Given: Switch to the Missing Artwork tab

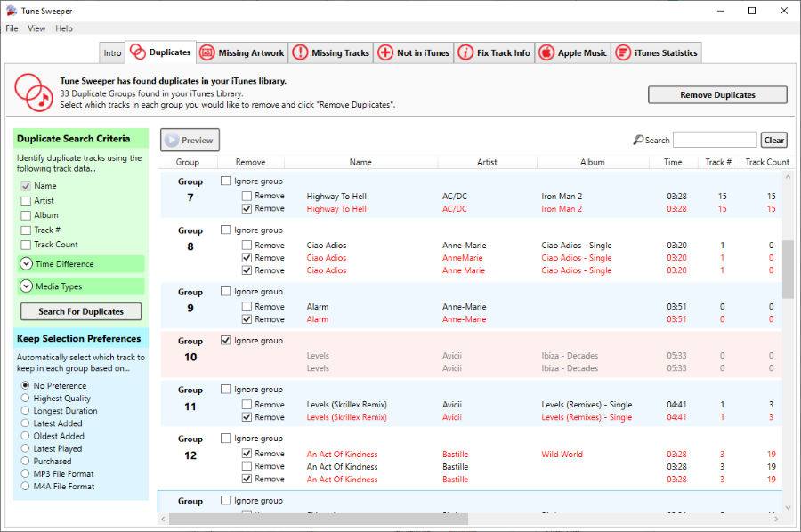Looking at the screenshot, I should (x=241, y=53).
